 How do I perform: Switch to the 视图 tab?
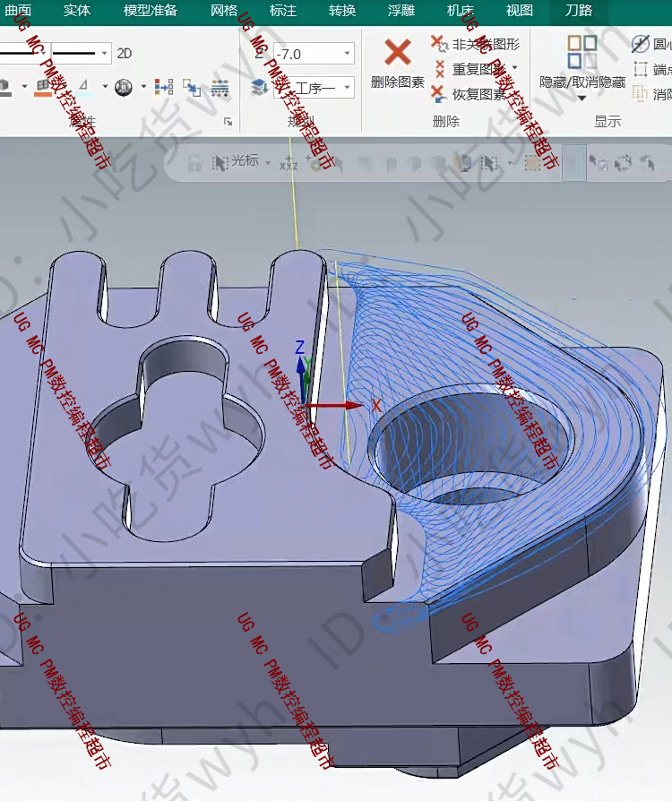(x=519, y=10)
